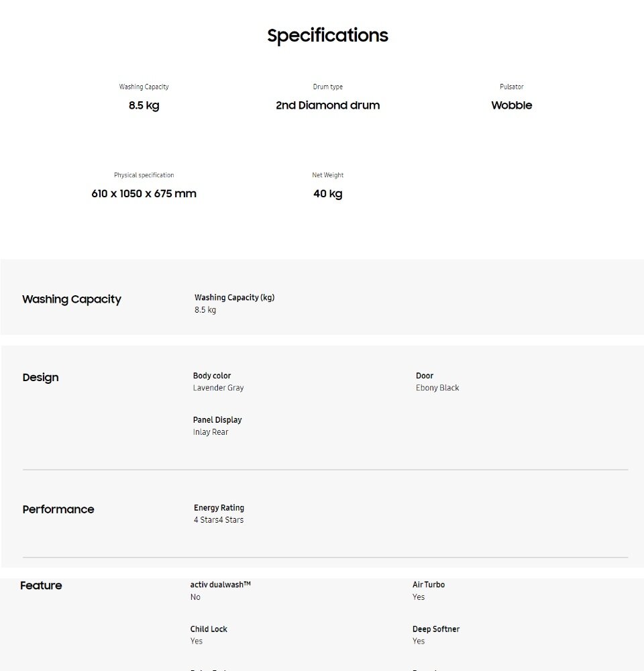
Task: Click the Child Lock feature entry
Action: (209, 635)
